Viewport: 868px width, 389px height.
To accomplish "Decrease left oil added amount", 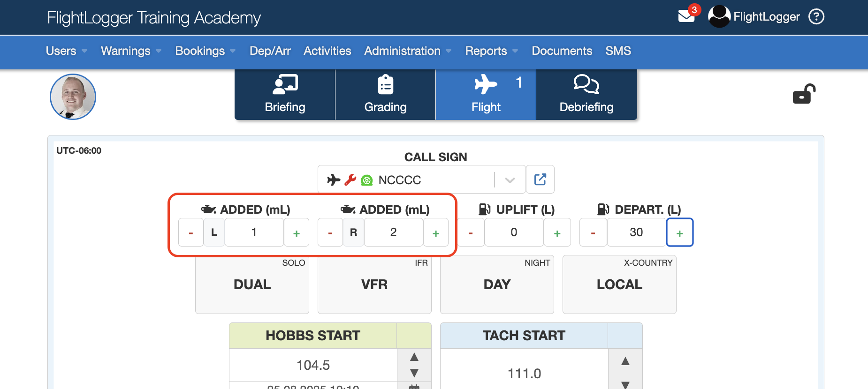I will coord(191,232).
